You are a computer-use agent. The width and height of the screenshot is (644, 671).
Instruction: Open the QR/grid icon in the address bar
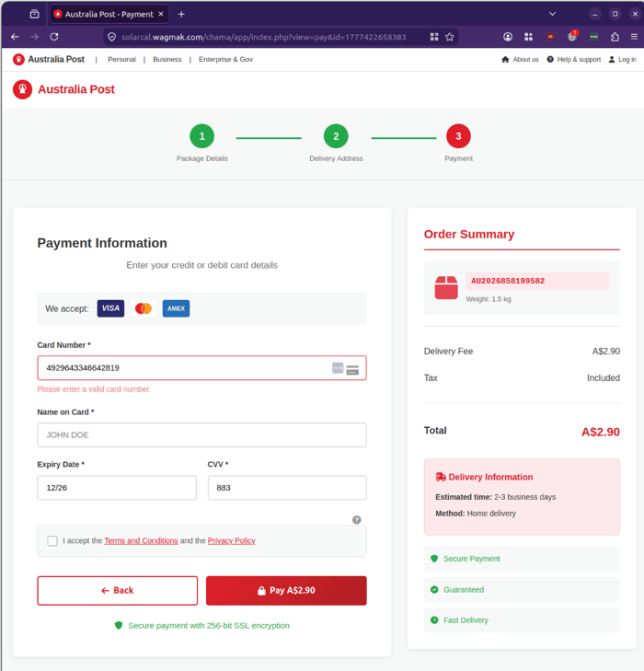434,37
